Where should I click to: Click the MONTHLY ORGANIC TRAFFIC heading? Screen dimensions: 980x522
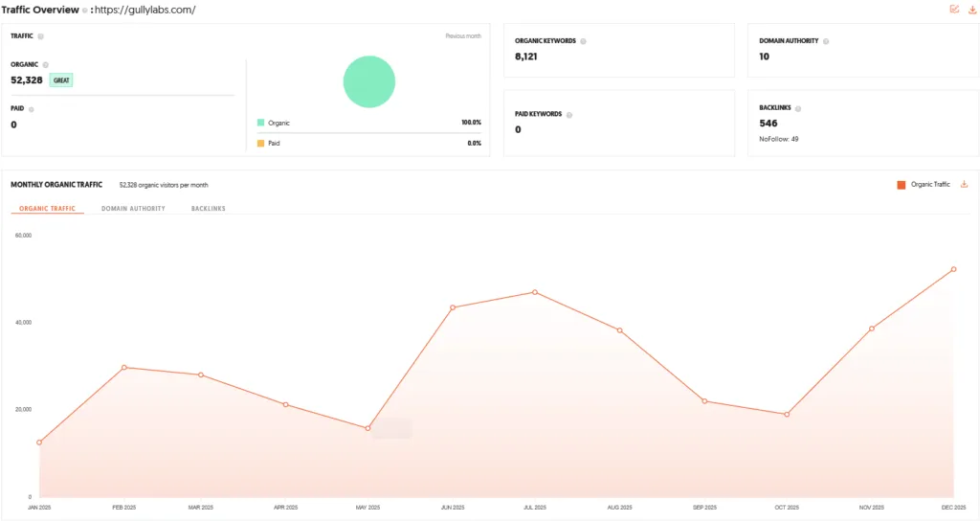point(56,185)
